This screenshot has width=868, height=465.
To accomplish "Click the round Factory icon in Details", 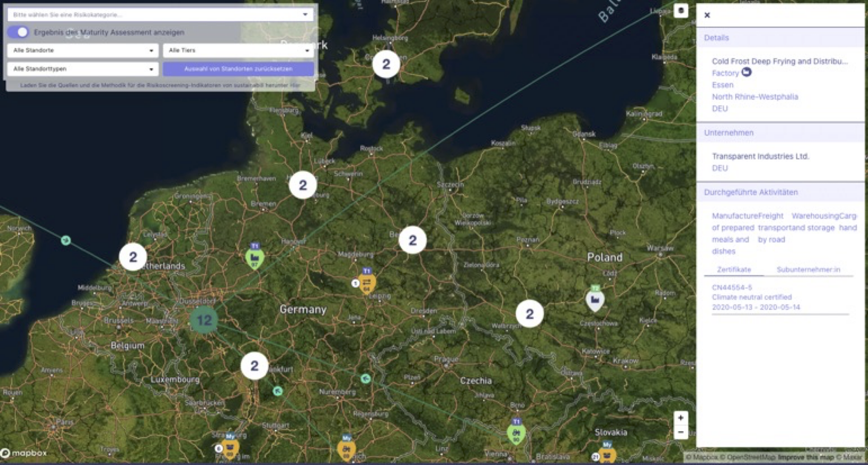I will [746, 72].
